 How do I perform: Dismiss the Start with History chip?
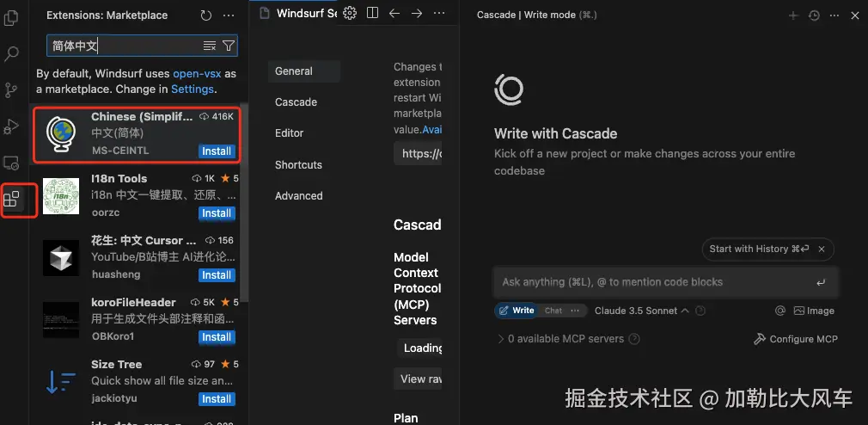point(822,249)
